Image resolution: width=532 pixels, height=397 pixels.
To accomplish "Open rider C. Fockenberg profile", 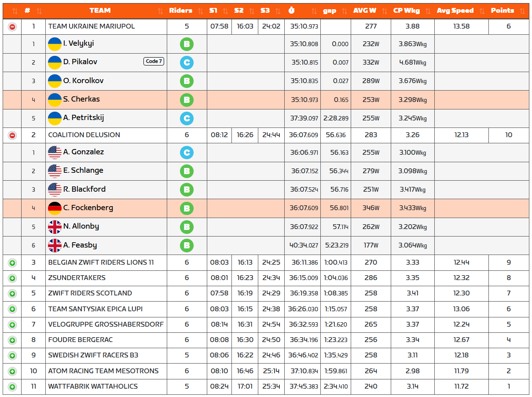I will [x=88, y=208].
